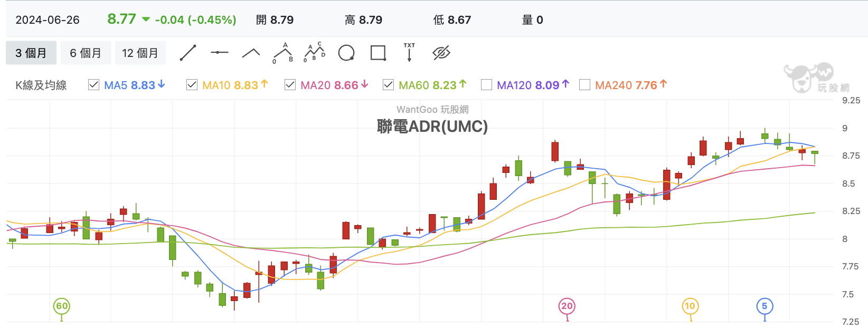Switch to the 6 個月 range
Image resolution: width=868 pixels, height=329 pixels.
point(86,53)
